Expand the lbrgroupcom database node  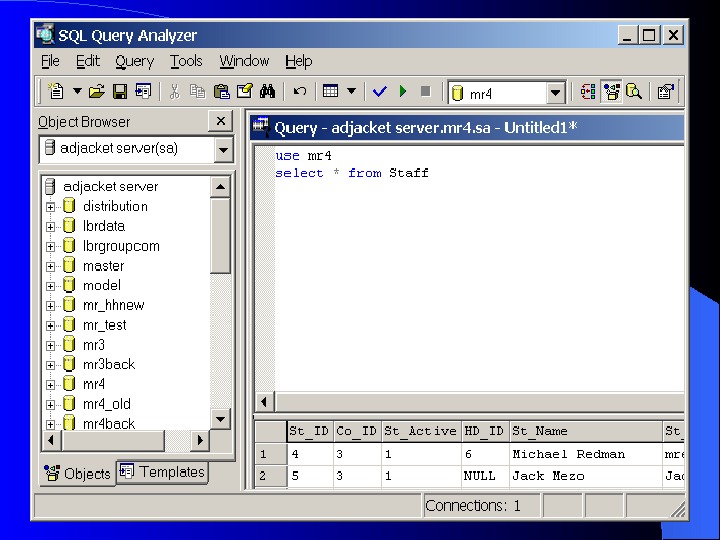pyautogui.click(x=51, y=247)
